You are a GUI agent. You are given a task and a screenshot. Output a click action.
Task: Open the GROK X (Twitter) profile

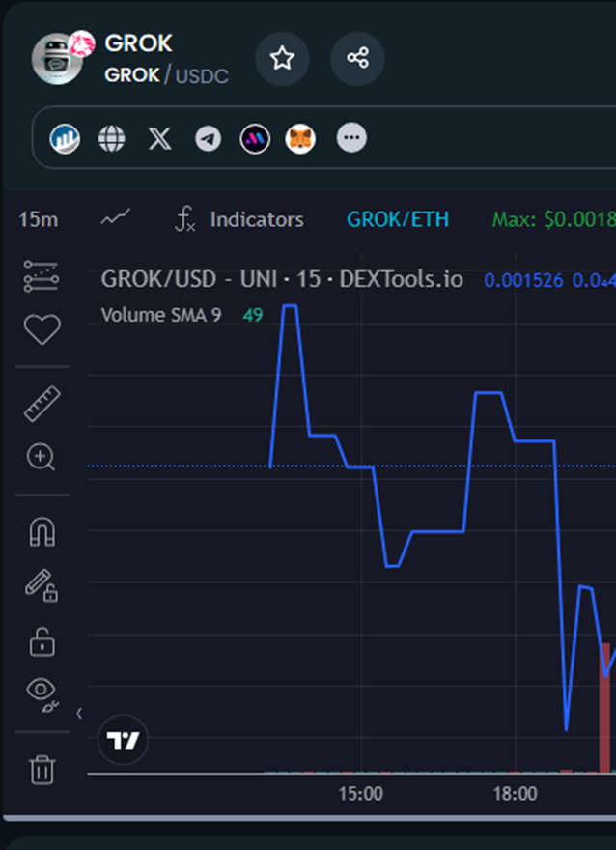(160, 139)
